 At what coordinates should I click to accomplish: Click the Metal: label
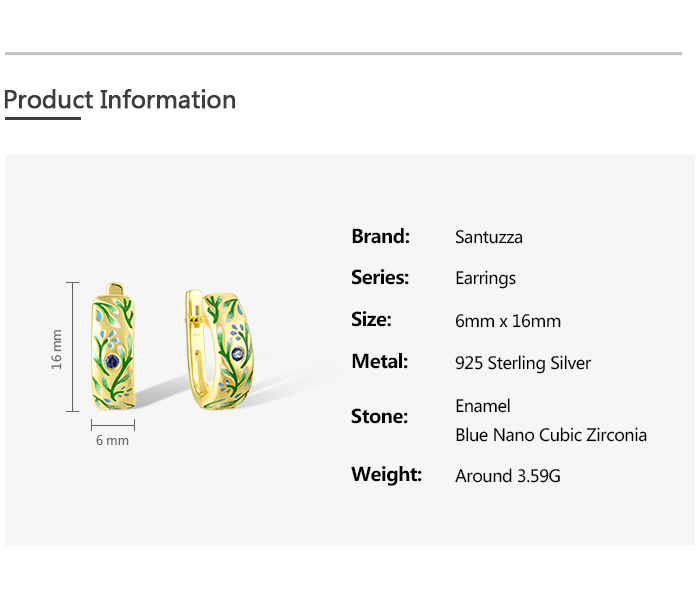coord(380,362)
